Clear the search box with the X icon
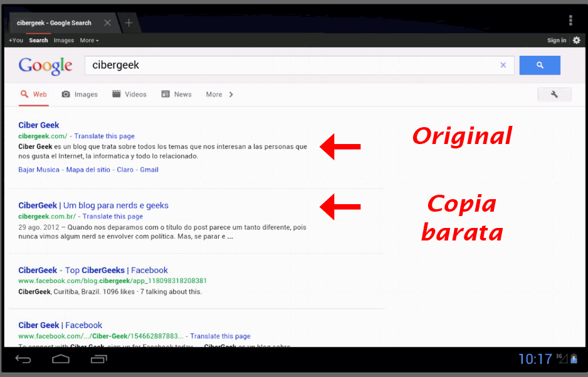The width and height of the screenshot is (588, 377). click(x=503, y=65)
